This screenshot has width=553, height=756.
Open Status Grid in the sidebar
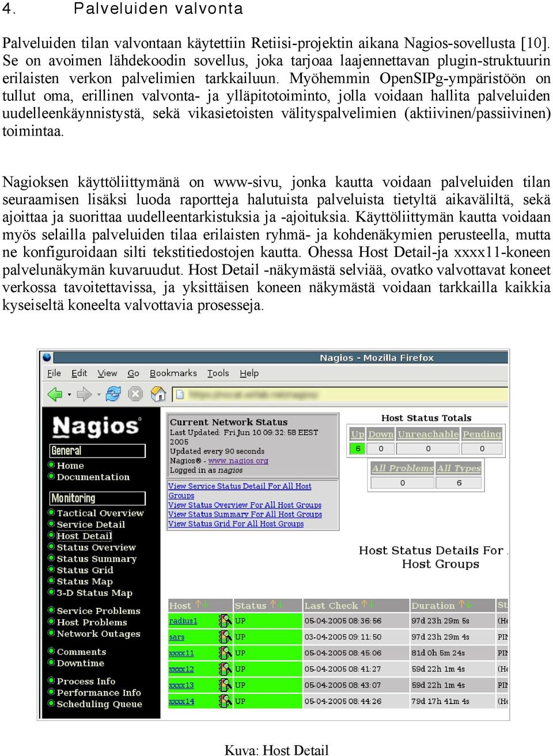tap(85, 570)
